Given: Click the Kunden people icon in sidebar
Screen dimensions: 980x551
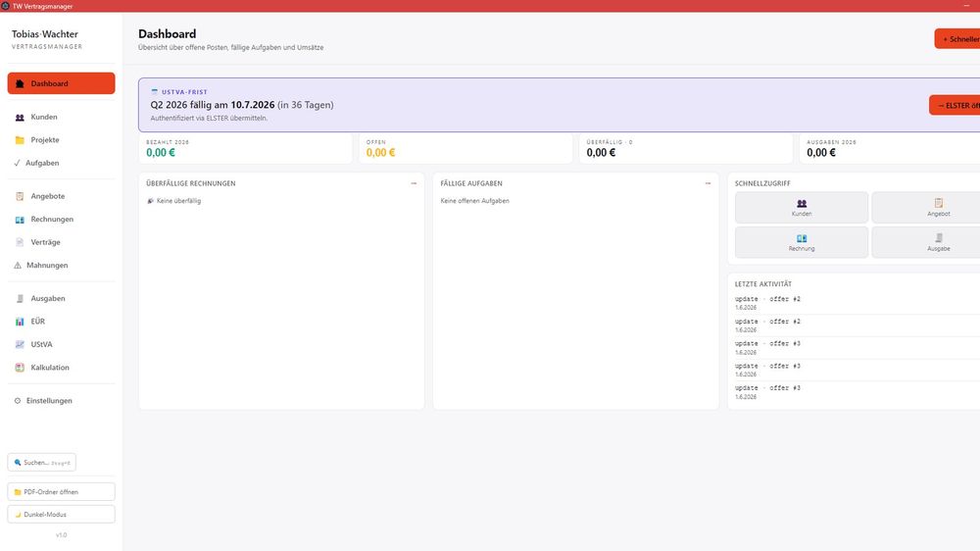Looking at the screenshot, I should coord(20,117).
